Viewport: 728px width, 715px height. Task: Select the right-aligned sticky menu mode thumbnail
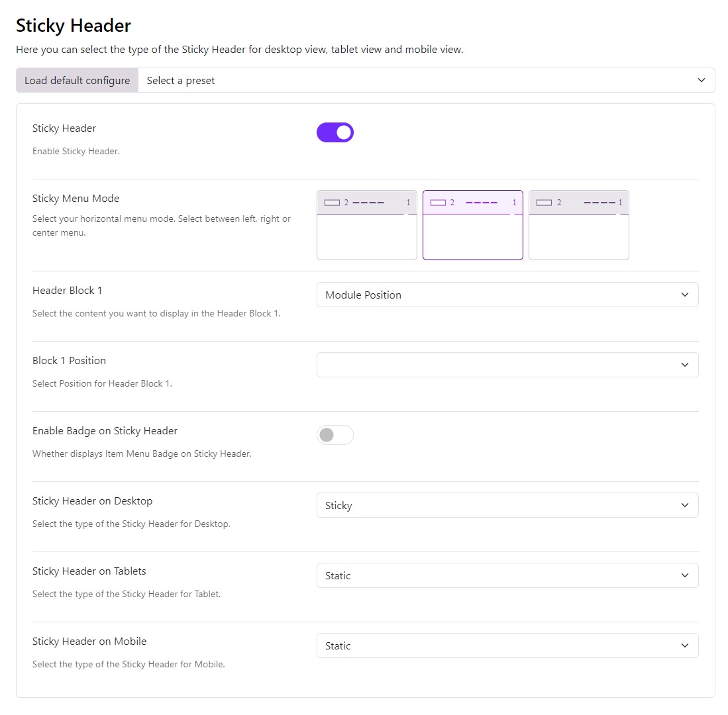578,225
